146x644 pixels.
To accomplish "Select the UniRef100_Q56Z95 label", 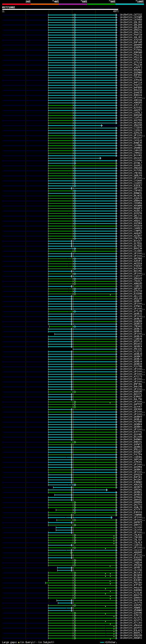I will 131,125.
